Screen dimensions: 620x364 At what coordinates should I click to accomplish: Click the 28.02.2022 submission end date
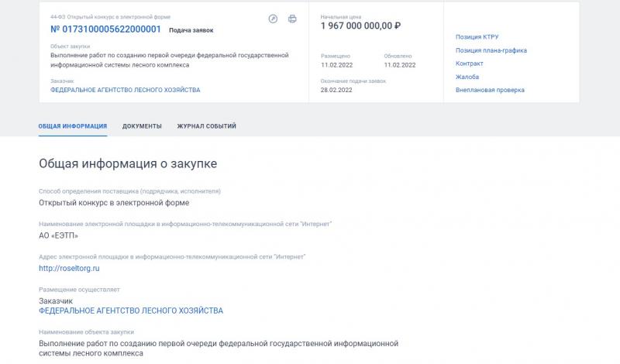pyautogui.click(x=336, y=90)
